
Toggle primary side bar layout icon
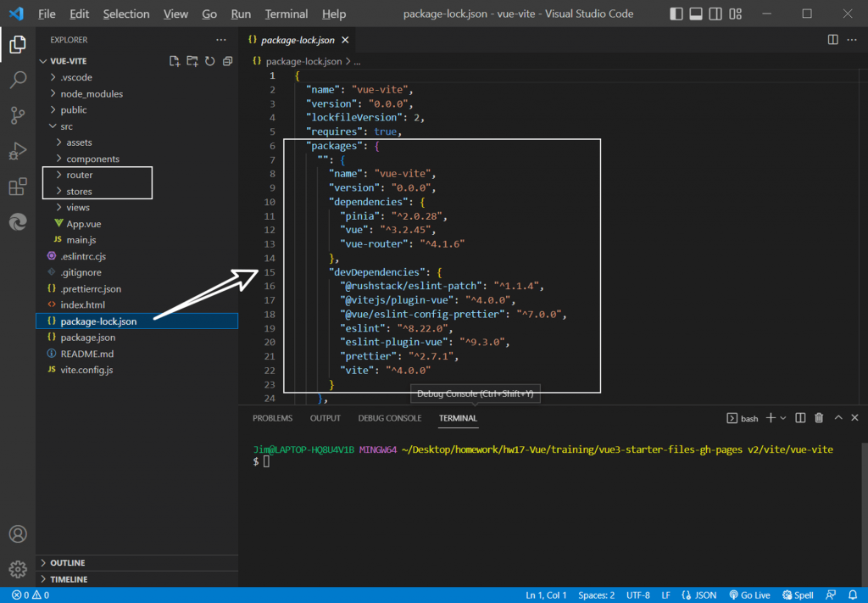click(x=676, y=14)
